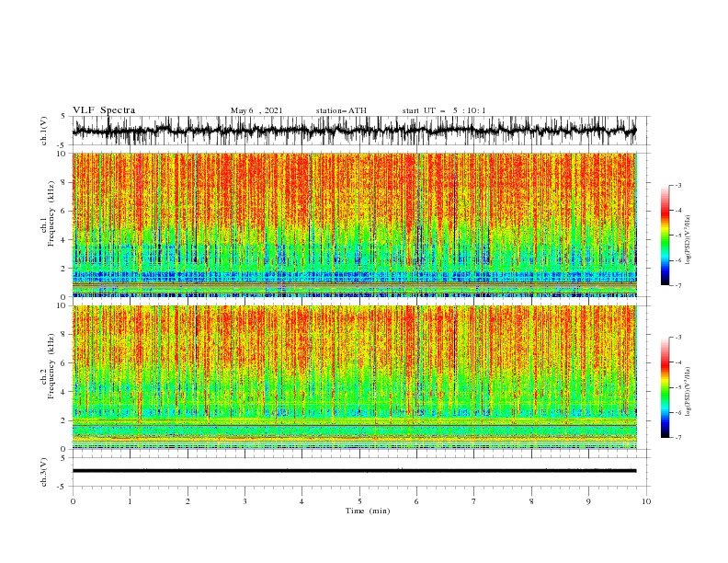Image resolution: width=728 pixels, height=563 pixels.
Task: Click the ch.1(V) waveform panel
Action: coord(360,131)
